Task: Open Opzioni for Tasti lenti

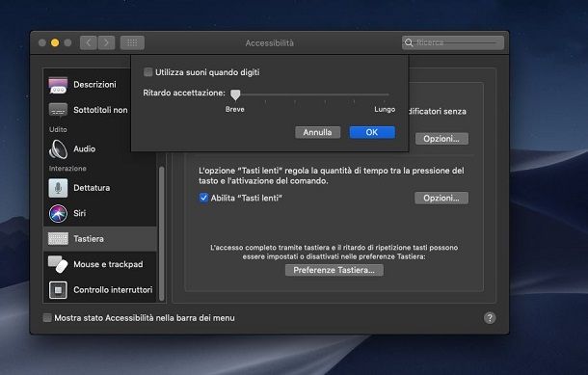Action: [x=441, y=198]
